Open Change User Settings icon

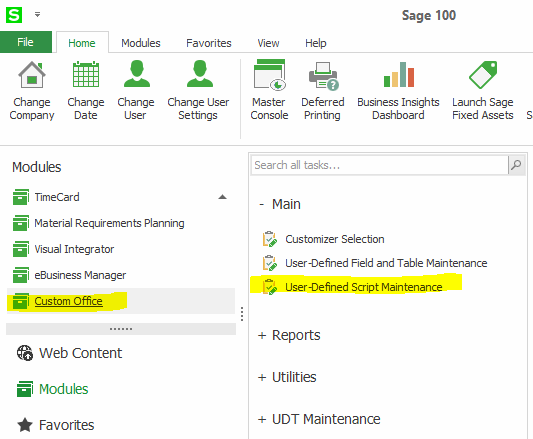(x=200, y=74)
